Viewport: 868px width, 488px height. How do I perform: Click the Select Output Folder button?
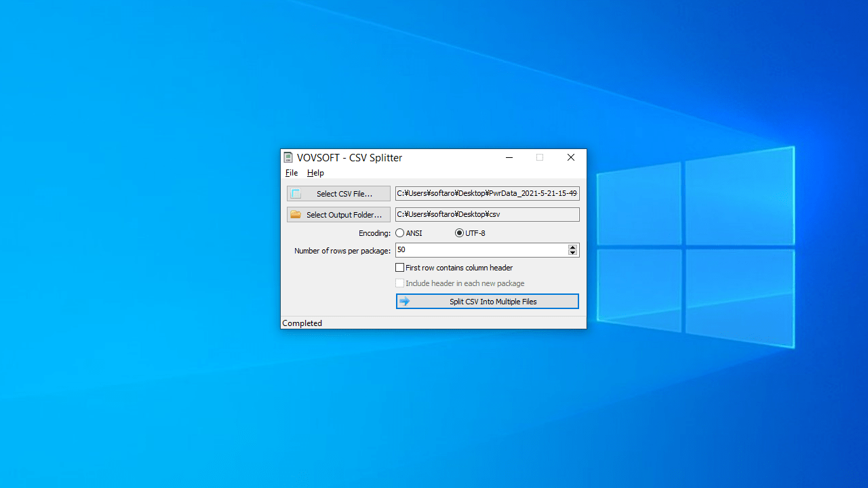[338, 215]
